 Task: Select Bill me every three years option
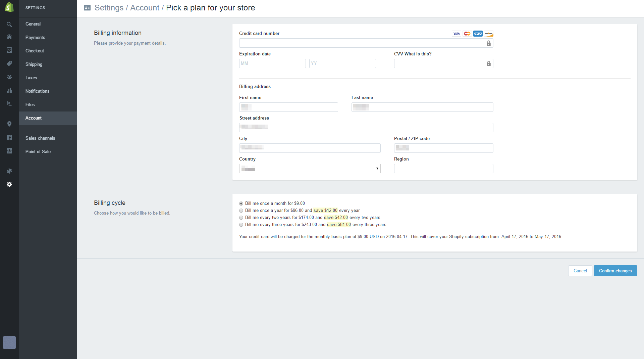click(241, 225)
